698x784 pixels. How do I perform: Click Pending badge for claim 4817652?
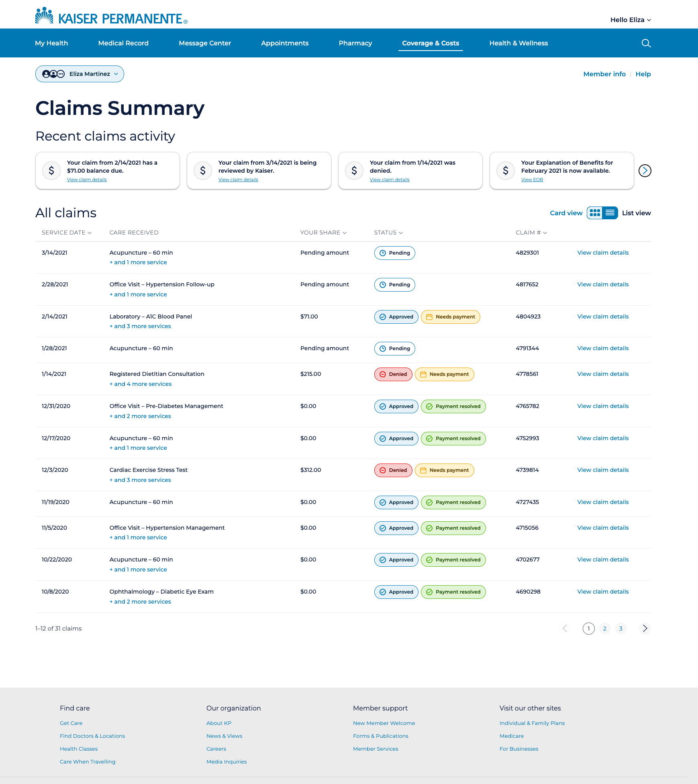(394, 285)
